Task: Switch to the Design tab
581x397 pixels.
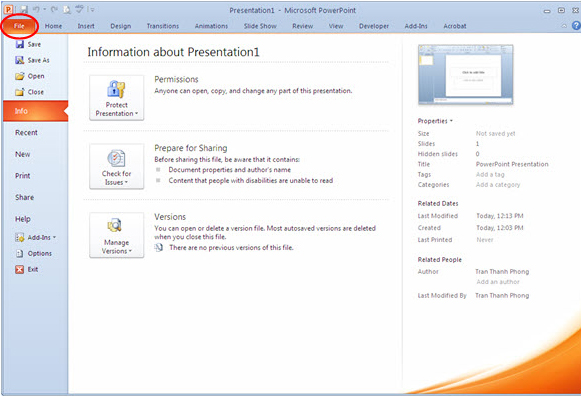Action: point(121,26)
